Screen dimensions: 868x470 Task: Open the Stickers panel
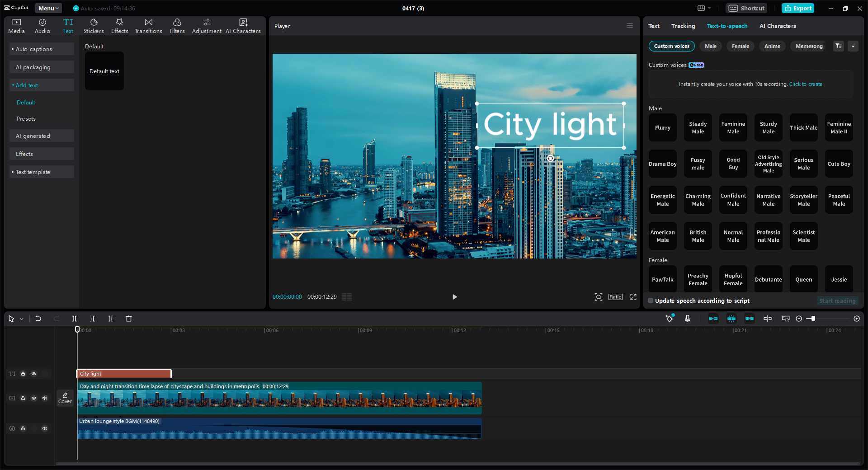point(94,26)
